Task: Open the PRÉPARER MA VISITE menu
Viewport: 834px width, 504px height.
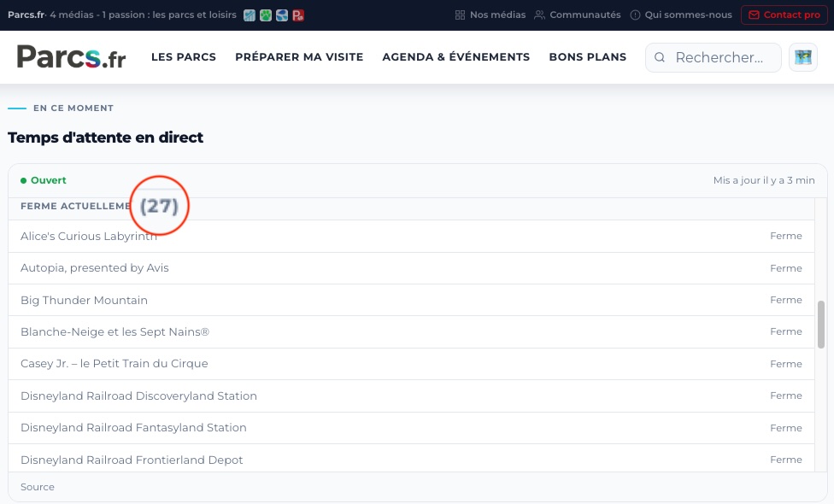Action: tap(299, 57)
